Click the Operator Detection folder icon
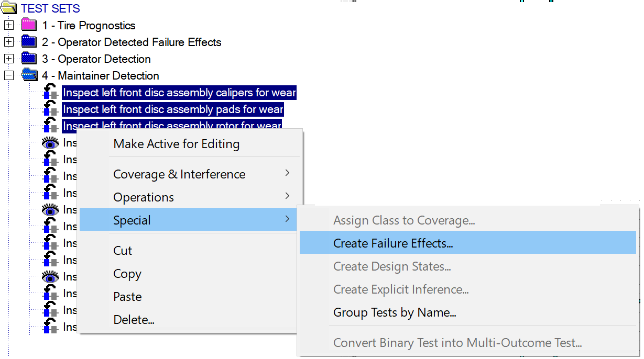 (29, 59)
